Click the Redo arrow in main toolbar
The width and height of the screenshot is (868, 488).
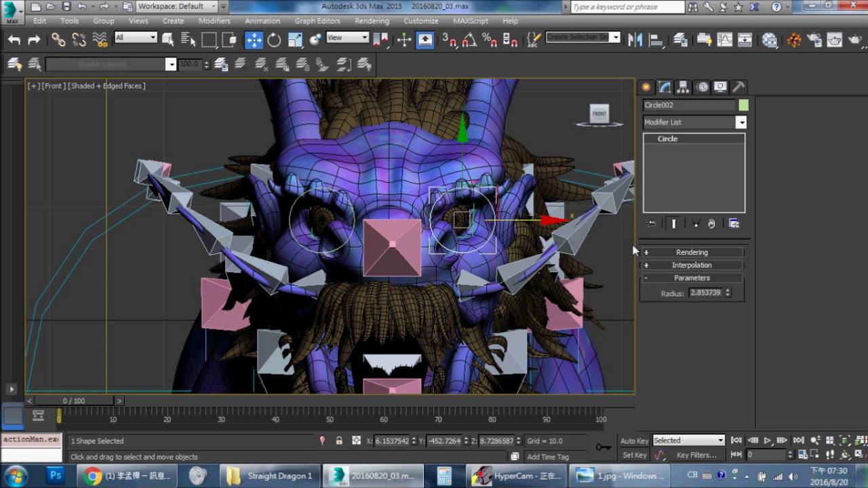[x=34, y=40]
